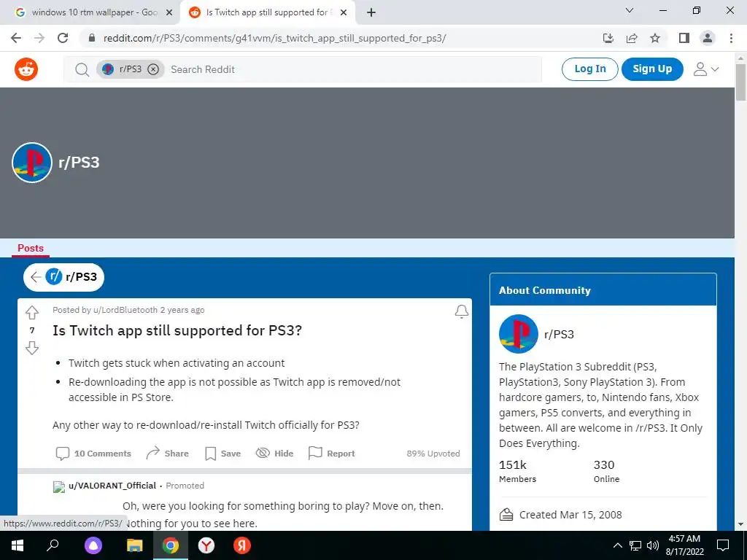Click the taskbar search magnifier
The image size is (747, 560).
coord(53,545)
